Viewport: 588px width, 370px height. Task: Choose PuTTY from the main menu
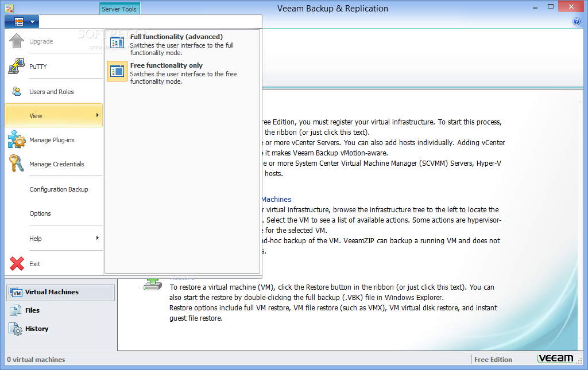[54, 67]
